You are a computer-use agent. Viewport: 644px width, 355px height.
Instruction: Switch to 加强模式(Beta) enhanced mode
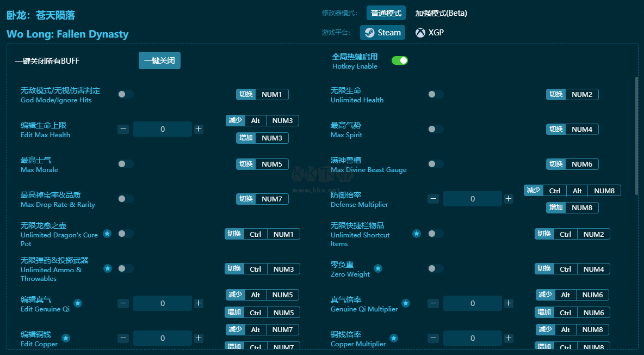tap(441, 13)
